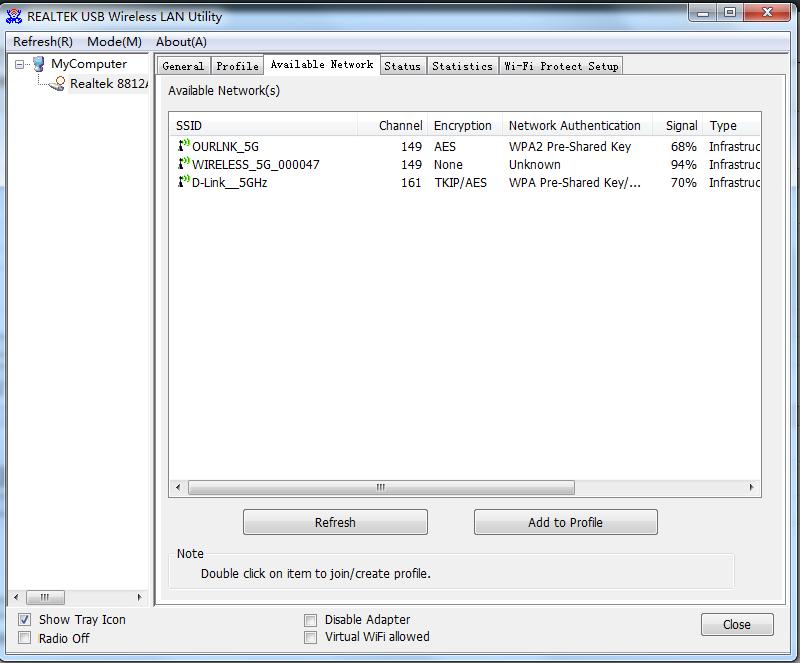Viewport: 800px width, 663px height.
Task: Click the MyComputer icon in tree
Action: coord(39,64)
